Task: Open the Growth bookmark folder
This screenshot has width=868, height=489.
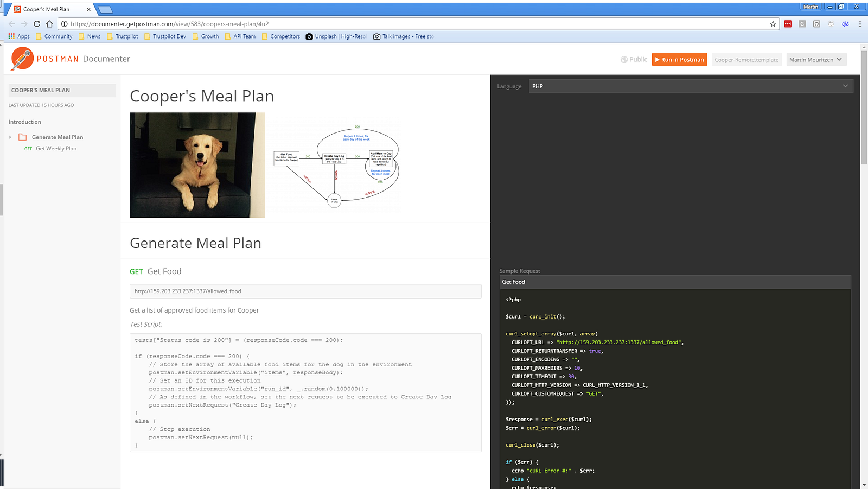Action: tap(206, 36)
